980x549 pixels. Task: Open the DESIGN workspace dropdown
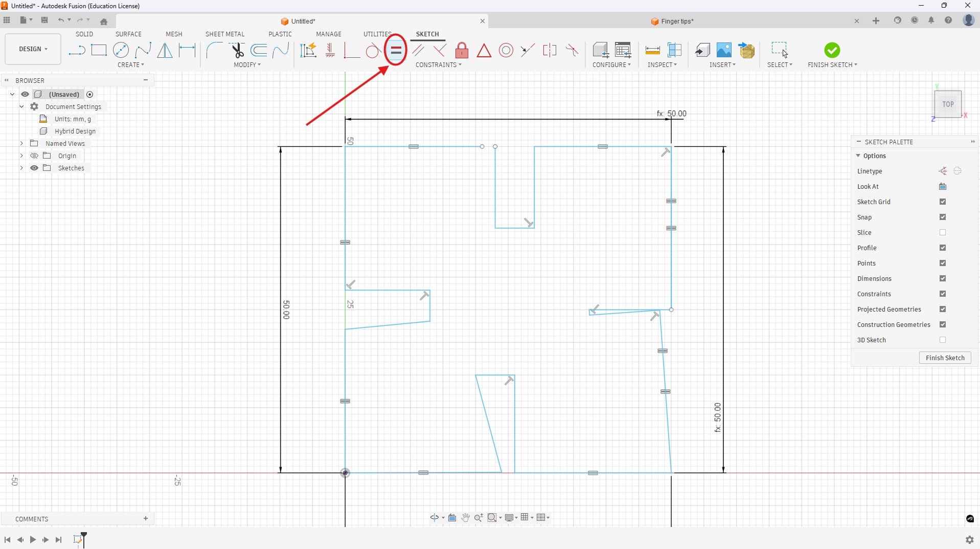pos(33,49)
